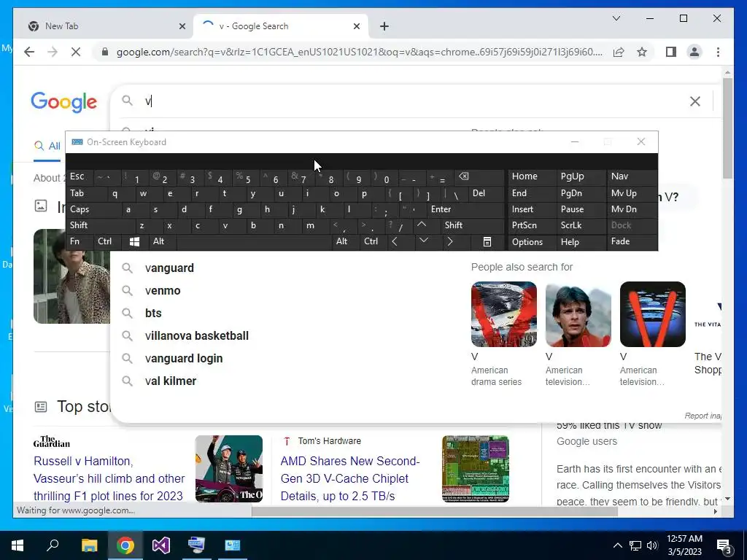Open the Chrome tab search dropdown
This screenshot has width=747, height=560.
click(616, 18)
